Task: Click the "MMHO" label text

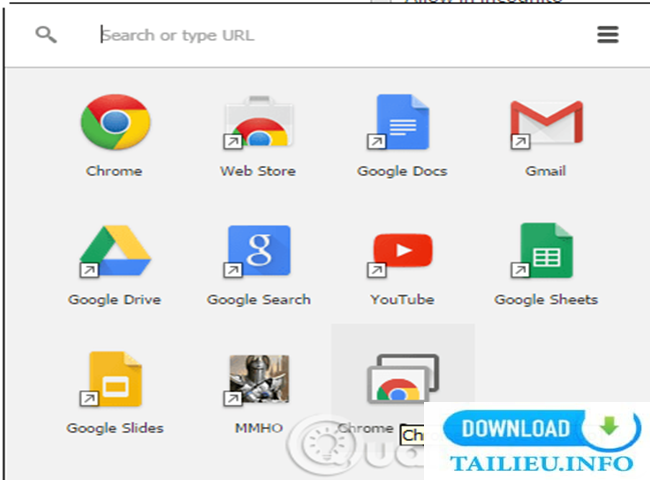Action: (259, 428)
